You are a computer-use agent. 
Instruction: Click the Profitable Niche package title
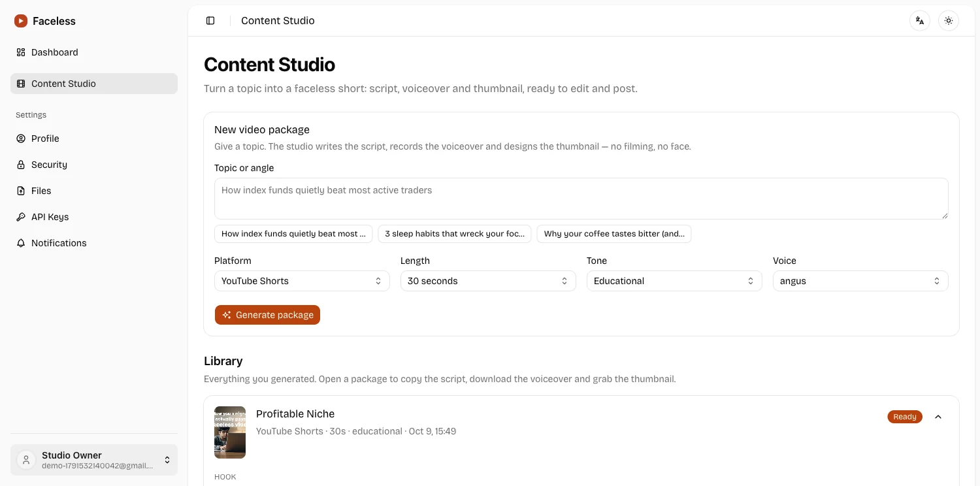pos(295,414)
